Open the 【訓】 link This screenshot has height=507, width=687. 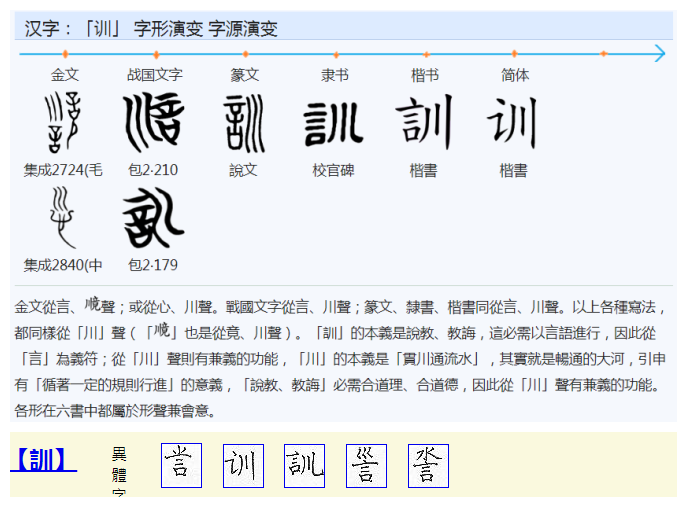[x=43, y=460]
